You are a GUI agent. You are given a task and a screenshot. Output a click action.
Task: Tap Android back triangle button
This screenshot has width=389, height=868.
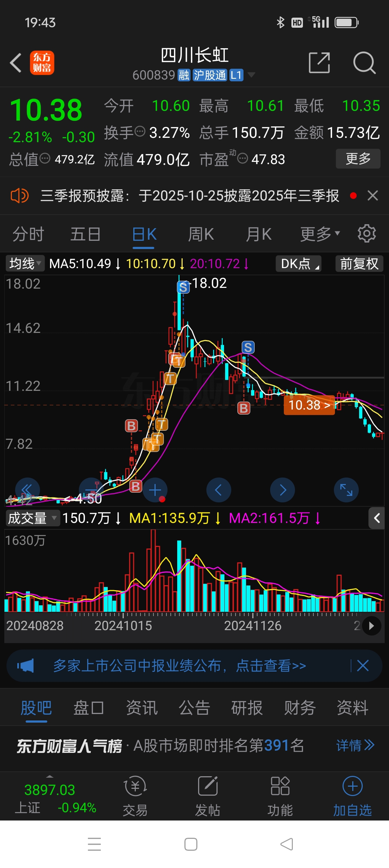tap(287, 844)
